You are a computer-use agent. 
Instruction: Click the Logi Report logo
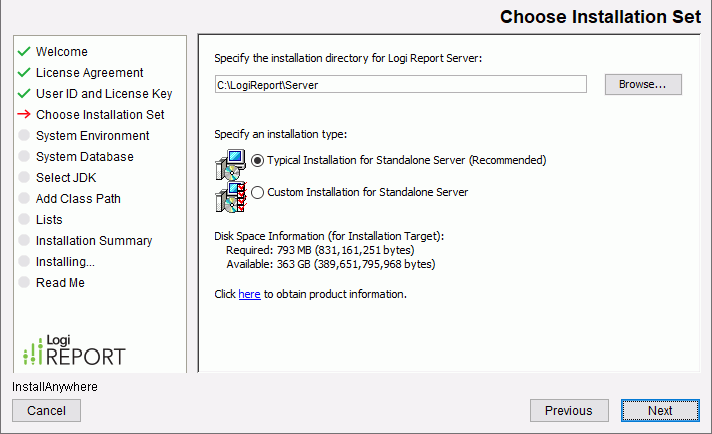pos(74,348)
